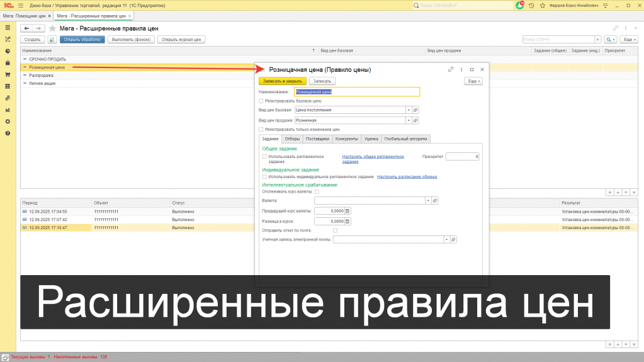Click Открыть обработку button
This screenshot has height=362, width=644.
(82, 40)
